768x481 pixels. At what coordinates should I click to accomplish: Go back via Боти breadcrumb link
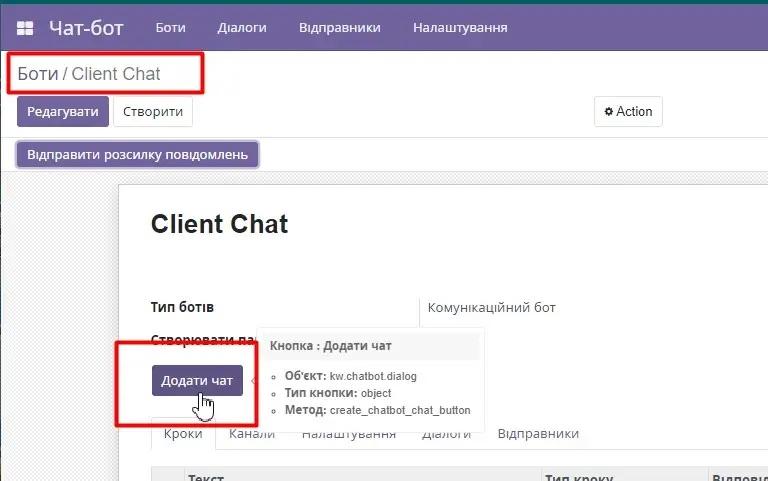(38, 74)
